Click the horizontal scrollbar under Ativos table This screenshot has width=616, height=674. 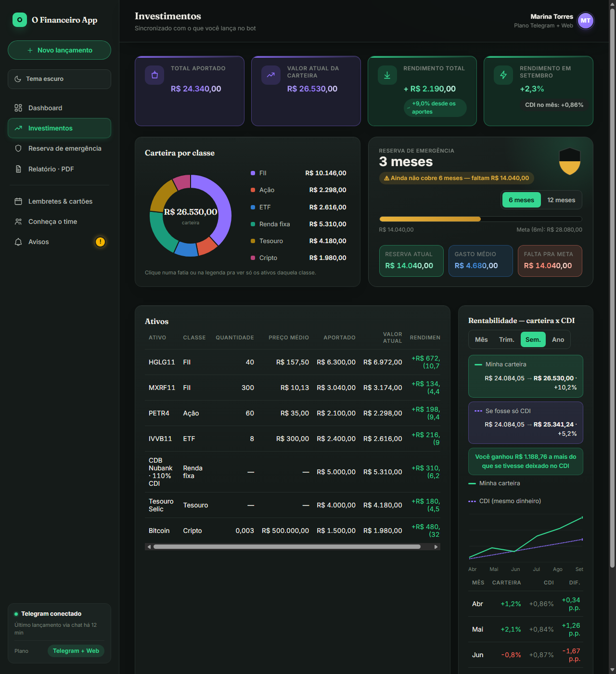pyautogui.click(x=287, y=547)
